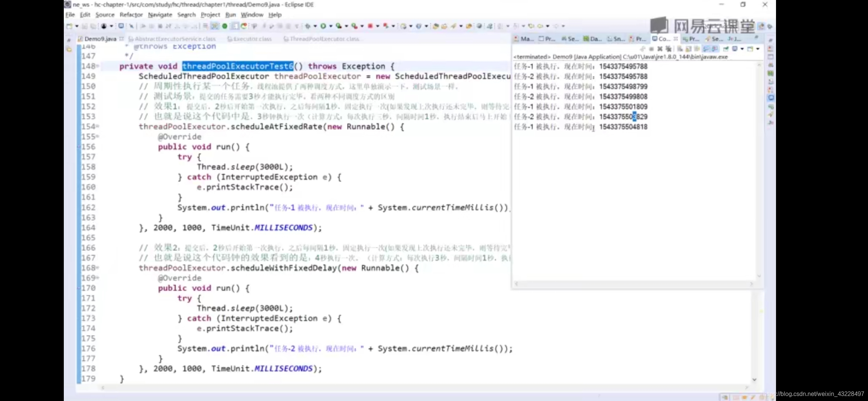Viewport: 868px width, 401px height.
Task: Click the Save All toolbar icon
Action: tap(93, 26)
